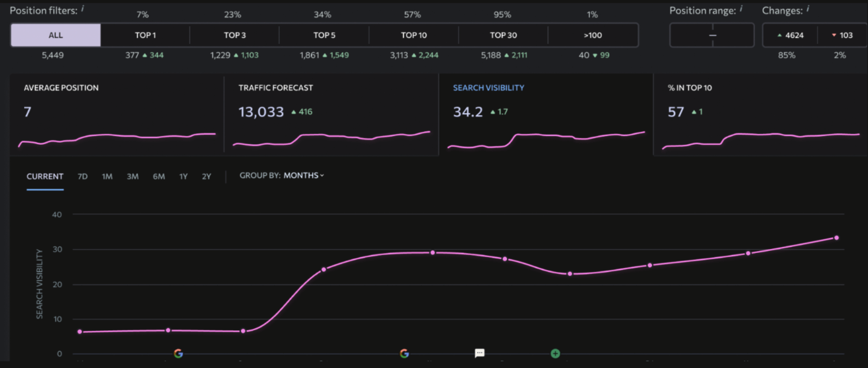This screenshot has width=868, height=368.
Task: Click the 85% label under Changes
Action: pos(787,55)
